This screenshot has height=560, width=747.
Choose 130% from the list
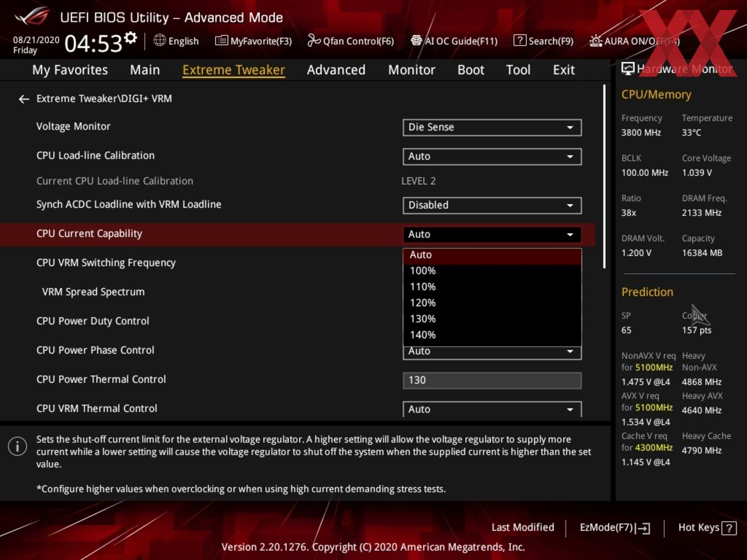pyautogui.click(x=492, y=318)
